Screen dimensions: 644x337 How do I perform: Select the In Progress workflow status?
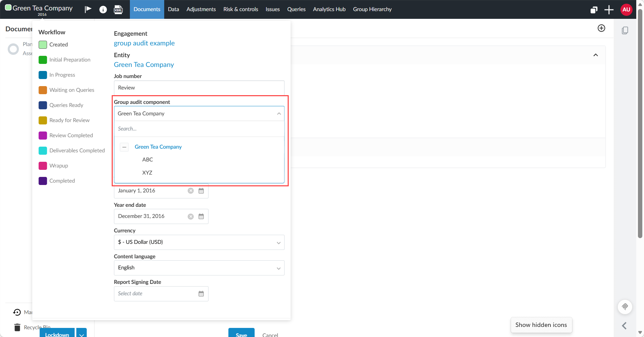pos(57,75)
